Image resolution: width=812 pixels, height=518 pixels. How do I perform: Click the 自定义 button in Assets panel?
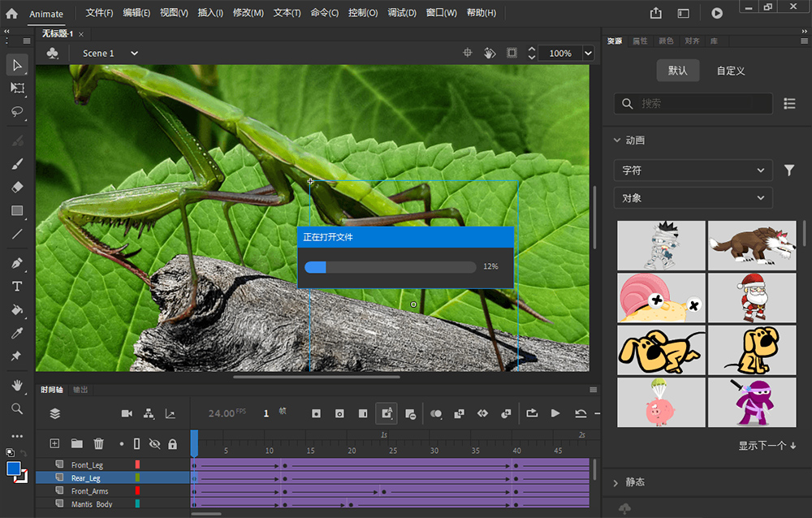[x=730, y=71]
